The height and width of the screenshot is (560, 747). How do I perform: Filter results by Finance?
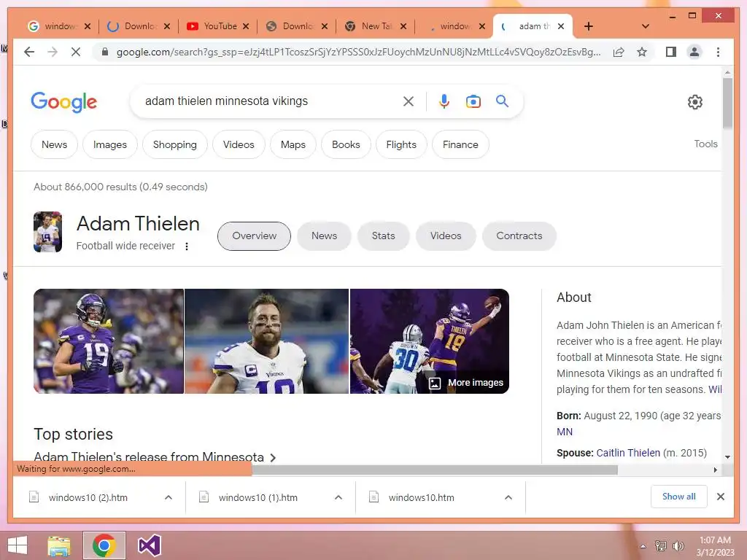tap(460, 144)
